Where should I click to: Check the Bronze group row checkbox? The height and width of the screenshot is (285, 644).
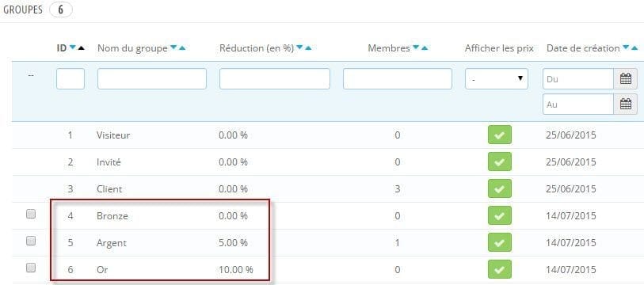(31, 214)
